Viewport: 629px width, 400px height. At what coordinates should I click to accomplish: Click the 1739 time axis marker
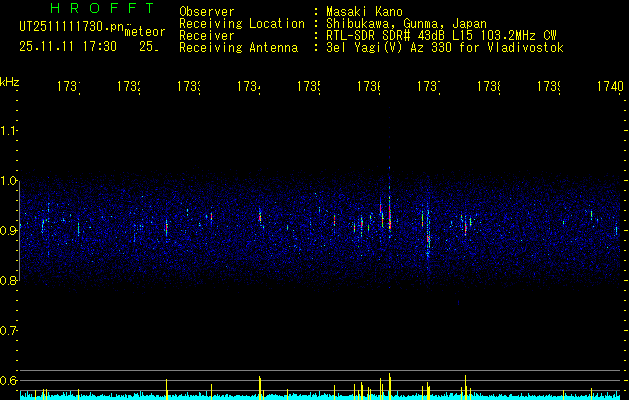click(549, 86)
